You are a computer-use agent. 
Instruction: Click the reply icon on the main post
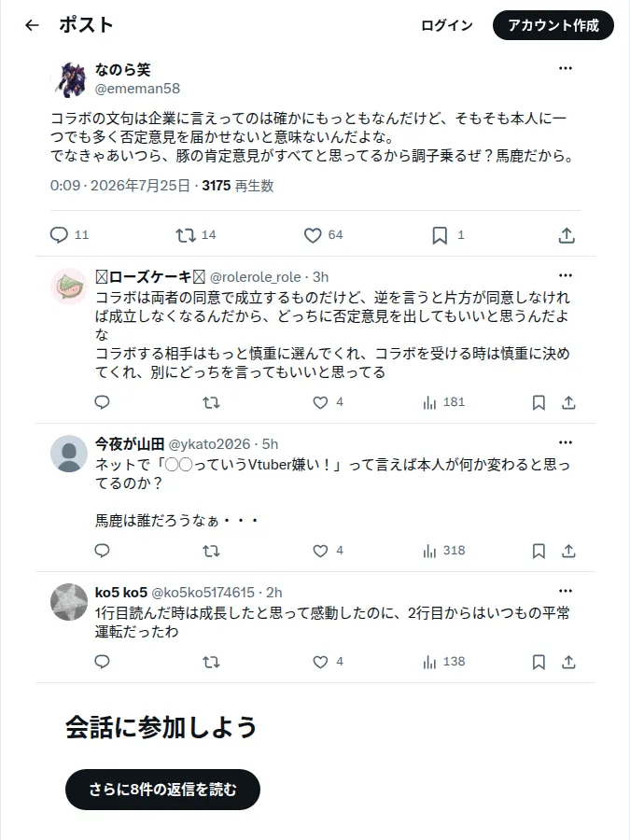(x=59, y=235)
